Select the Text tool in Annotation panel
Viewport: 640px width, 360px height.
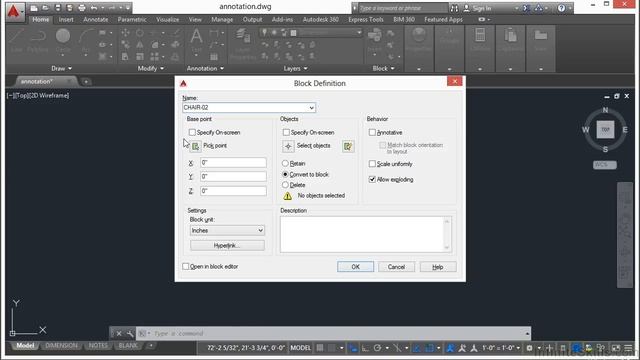point(196,40)
